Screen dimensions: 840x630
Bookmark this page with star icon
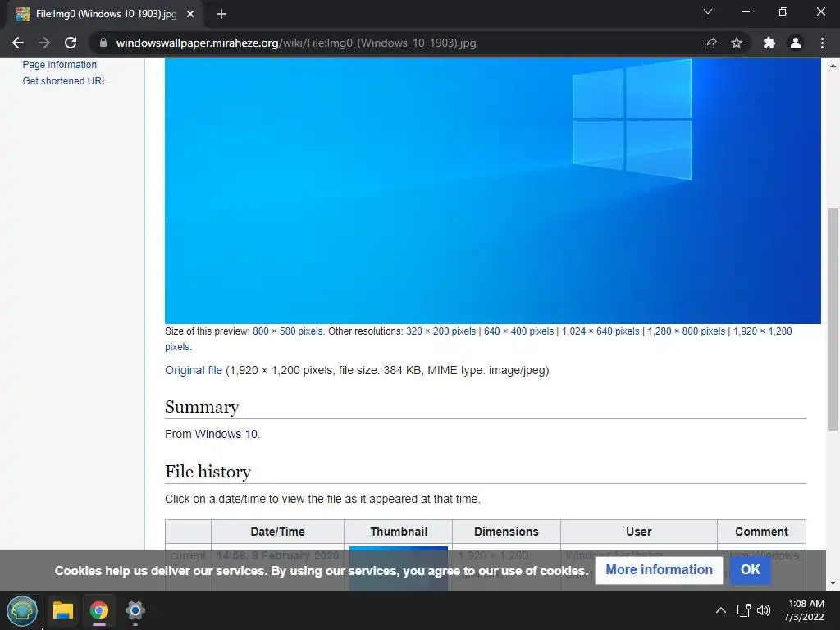(x=737, y=43)
